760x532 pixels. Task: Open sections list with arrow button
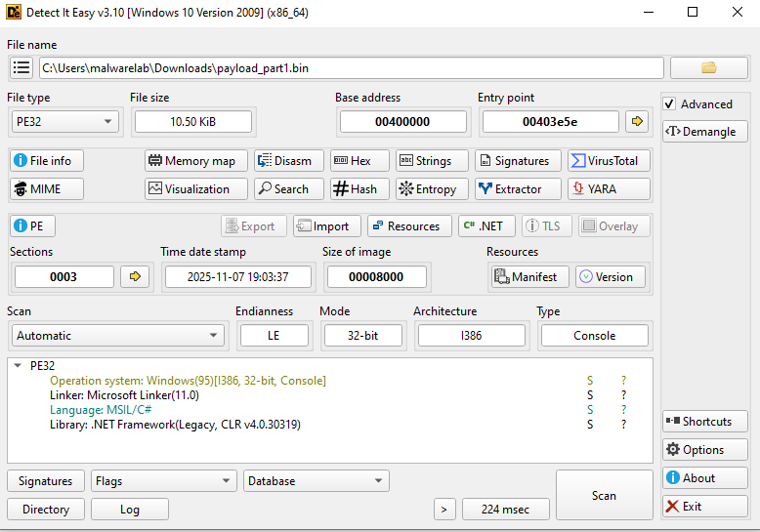135,277
